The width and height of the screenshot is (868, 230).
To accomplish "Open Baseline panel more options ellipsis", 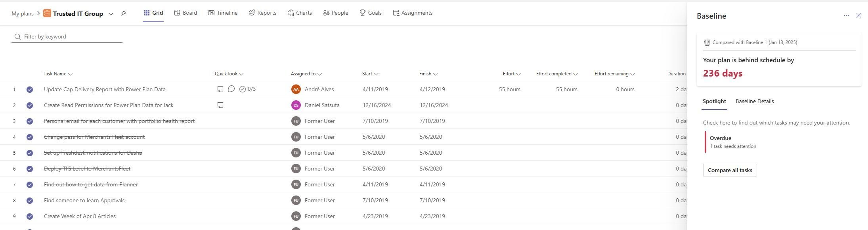I will point(846,15).
